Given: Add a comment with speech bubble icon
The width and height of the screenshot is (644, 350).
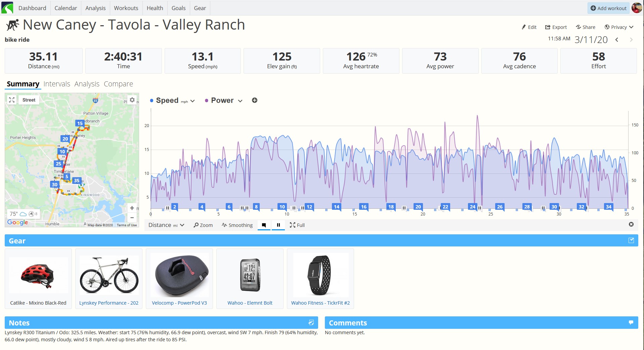Looking at the screenshot, I should tap(631, 323).
